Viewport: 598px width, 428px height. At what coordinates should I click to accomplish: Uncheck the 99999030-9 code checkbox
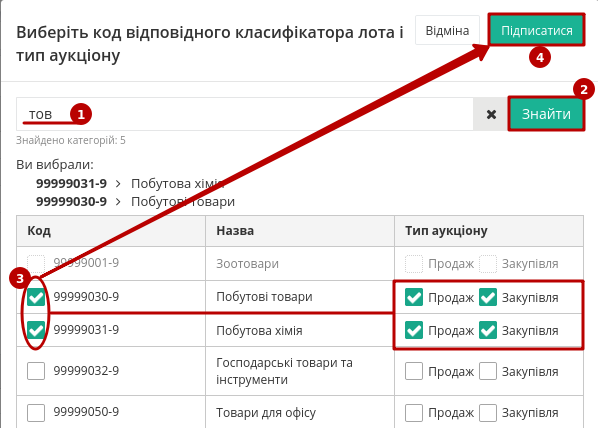(36, 297)
